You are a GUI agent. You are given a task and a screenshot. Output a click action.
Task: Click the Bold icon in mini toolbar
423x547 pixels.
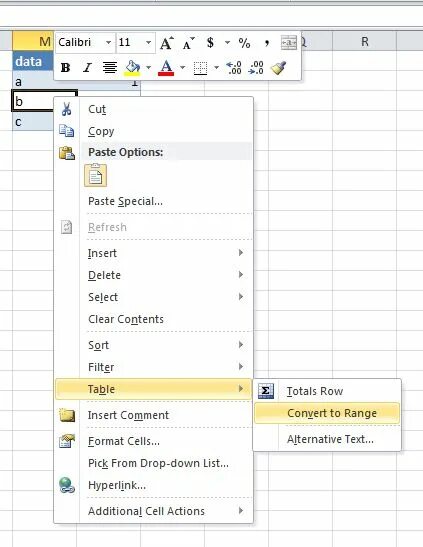pos(65,68)
